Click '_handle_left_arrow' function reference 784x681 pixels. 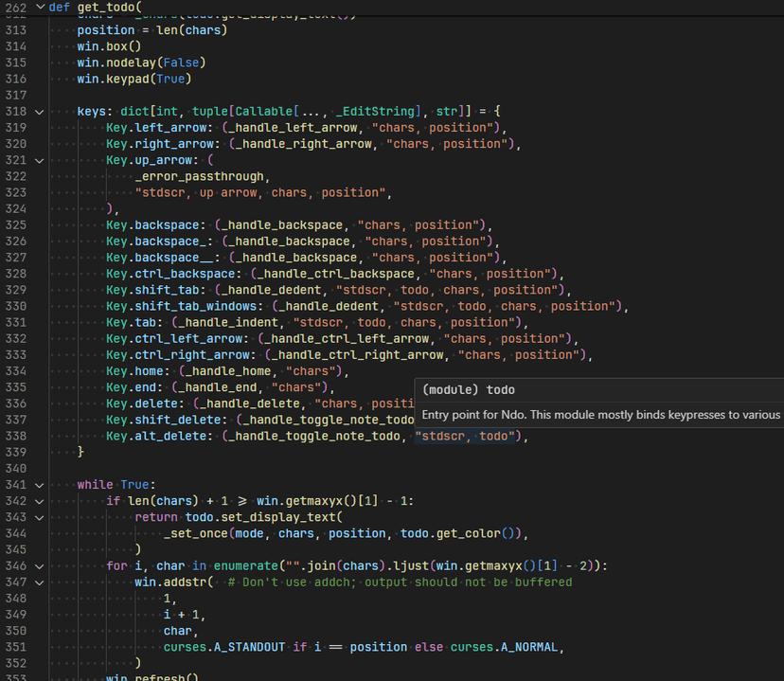point(293,128)
